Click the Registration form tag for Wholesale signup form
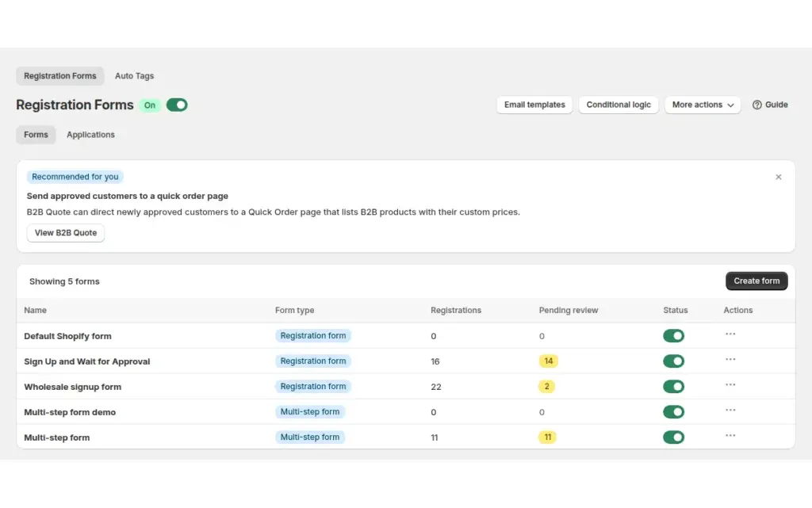The height and width of the screenshot is (508, 812). point(312,387)
